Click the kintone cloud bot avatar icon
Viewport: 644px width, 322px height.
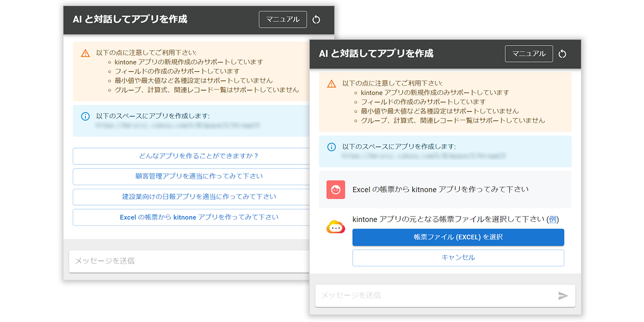coord(335,227)
